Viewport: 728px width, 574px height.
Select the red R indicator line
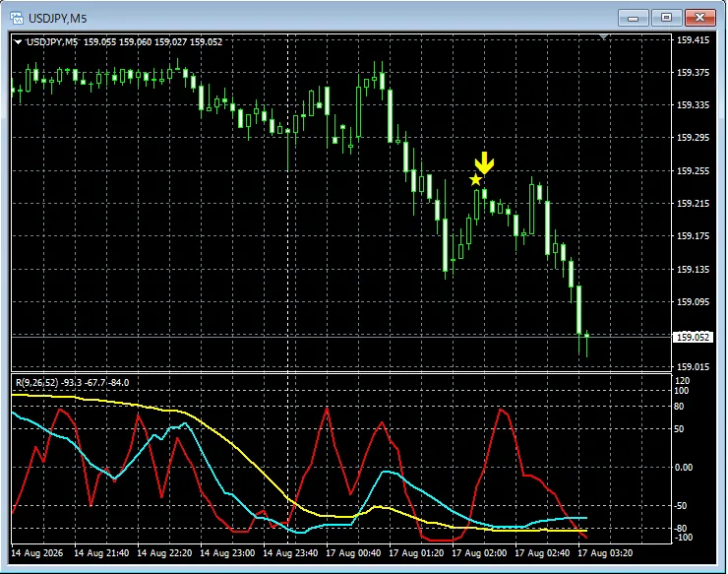pyautogui.click(x=501, y=410)
